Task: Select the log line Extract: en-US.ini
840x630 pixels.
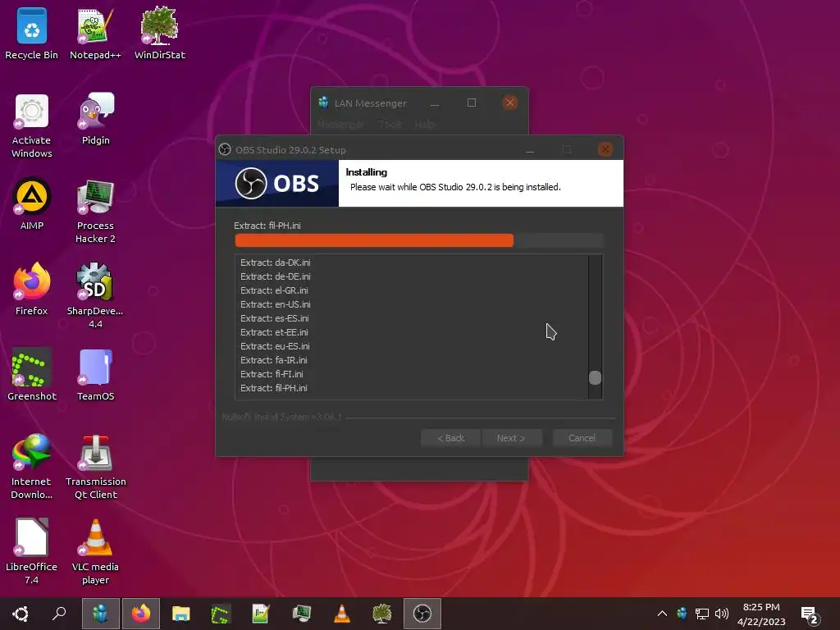Action: [x=276, y=304]
